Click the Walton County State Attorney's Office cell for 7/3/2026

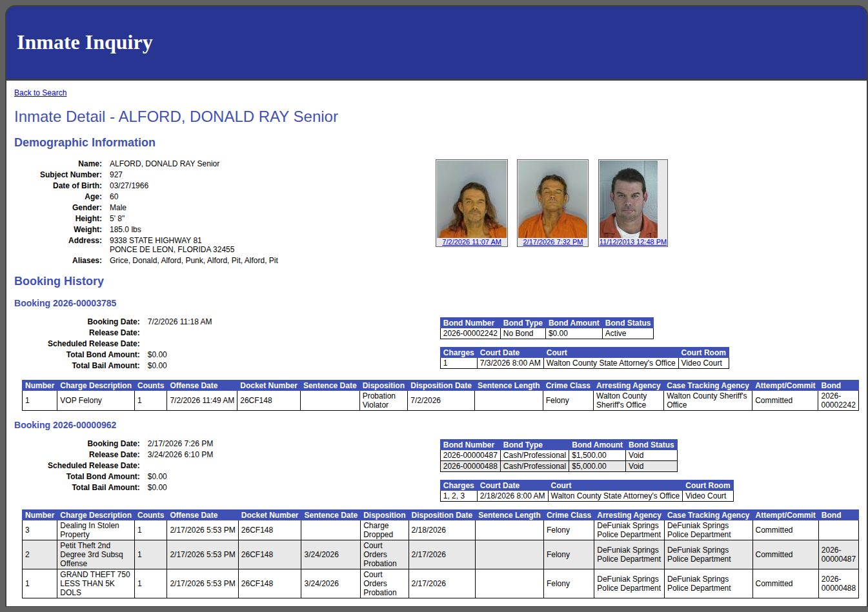click(611, 363)
